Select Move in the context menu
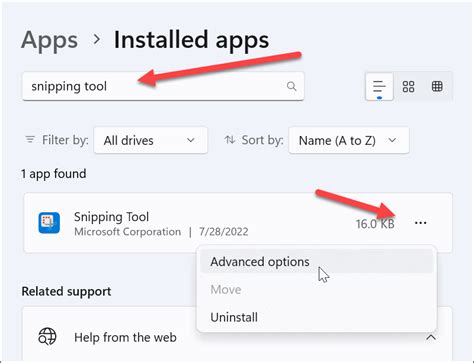The width and height of the screenshot is (474, 363). [x=316, y=289]
